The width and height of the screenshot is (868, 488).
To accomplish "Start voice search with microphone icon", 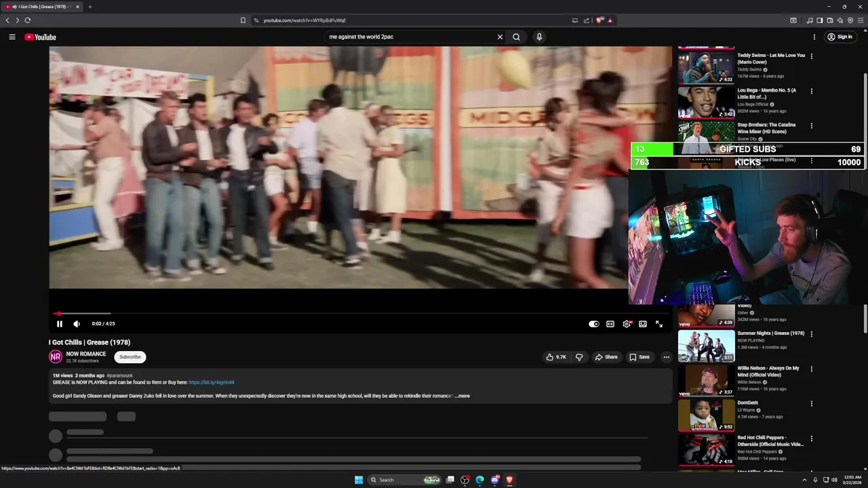I will pos(539,37).
